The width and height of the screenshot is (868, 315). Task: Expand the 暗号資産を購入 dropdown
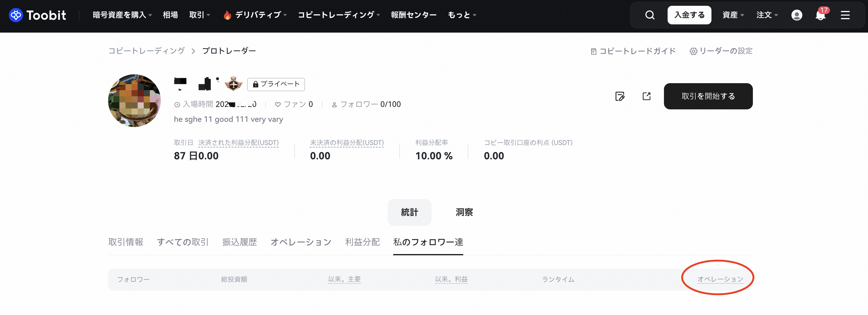pyautogui.click(x=122, y=15)
